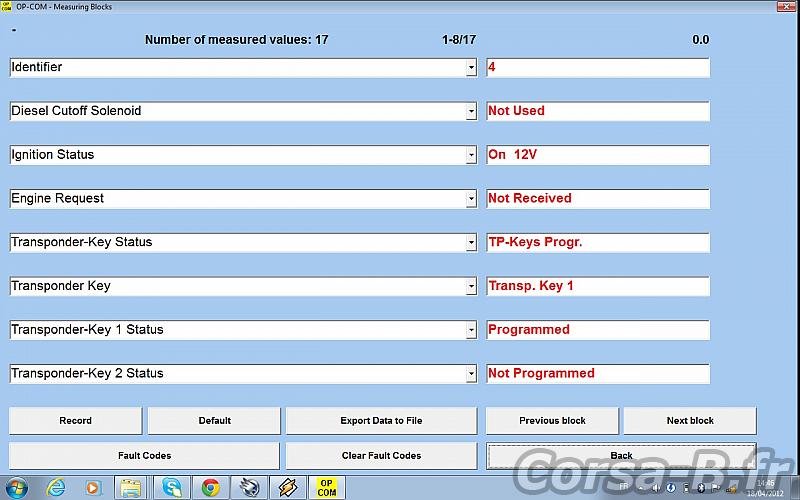Click the Default button
Screen dimensions: 800x500
pyautogui.click(x=214, y=421)
